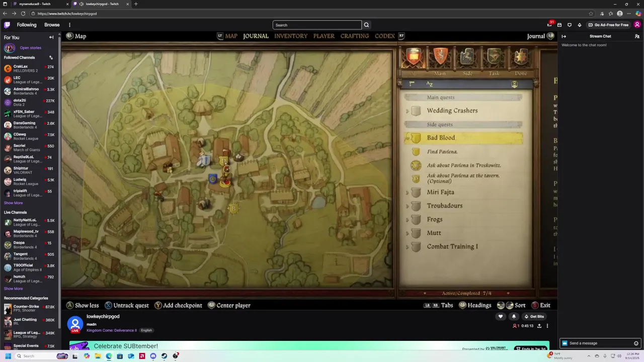644x362 pixels.
Task: Open the Counter-Strike recommended category
Action: pos(30,308)
